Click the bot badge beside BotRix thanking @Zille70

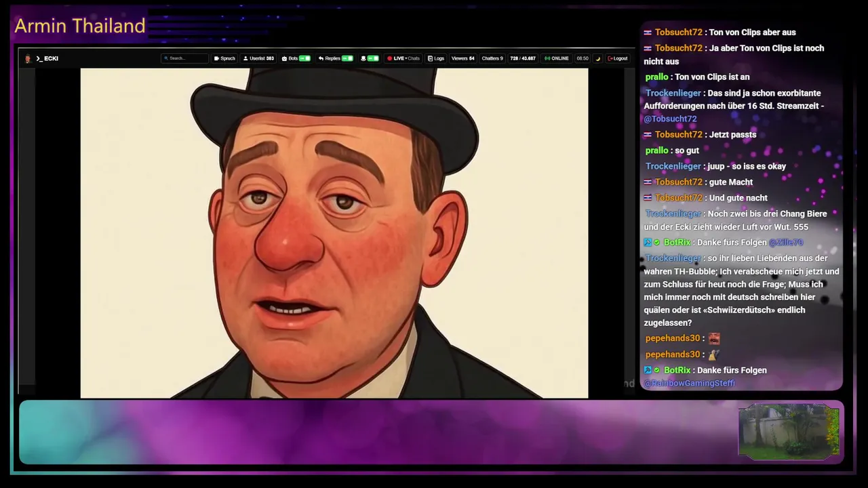pos(648,243)
